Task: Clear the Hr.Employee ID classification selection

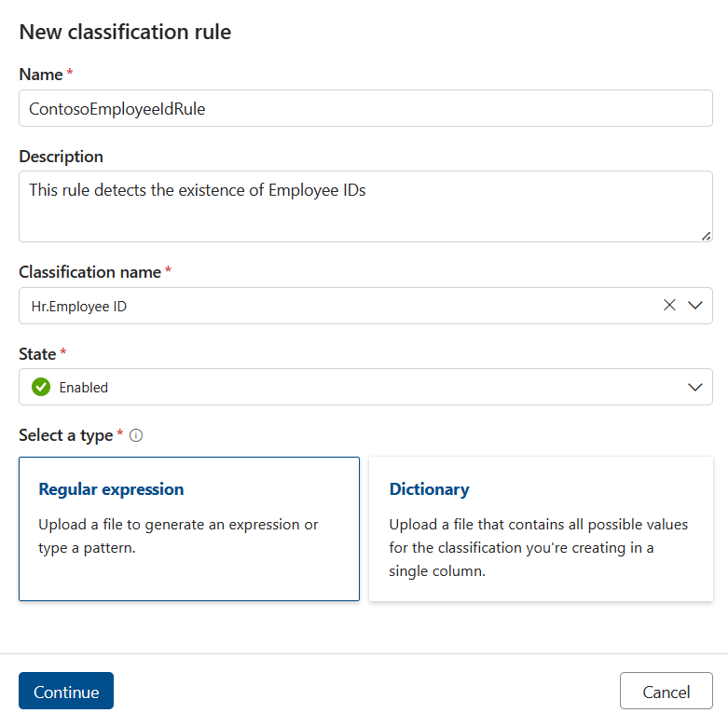Action: (669, 305)
